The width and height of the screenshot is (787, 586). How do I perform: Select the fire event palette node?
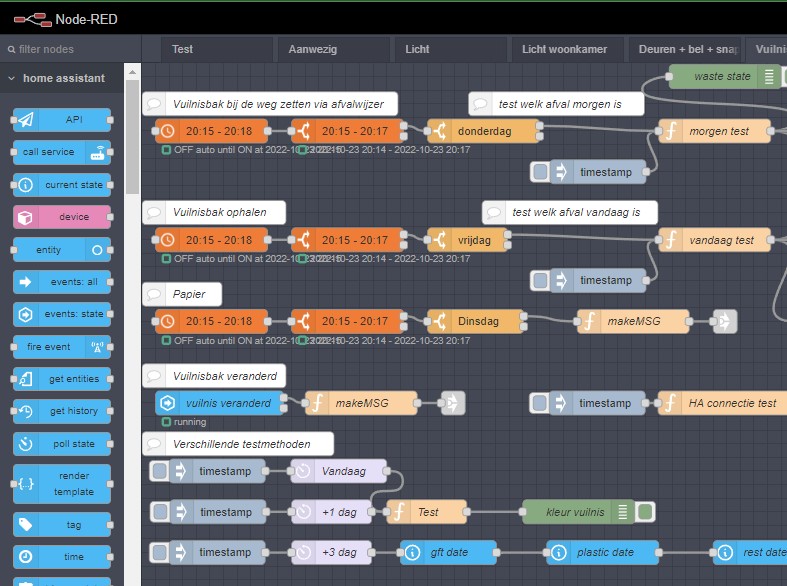[x=62, y=347]
